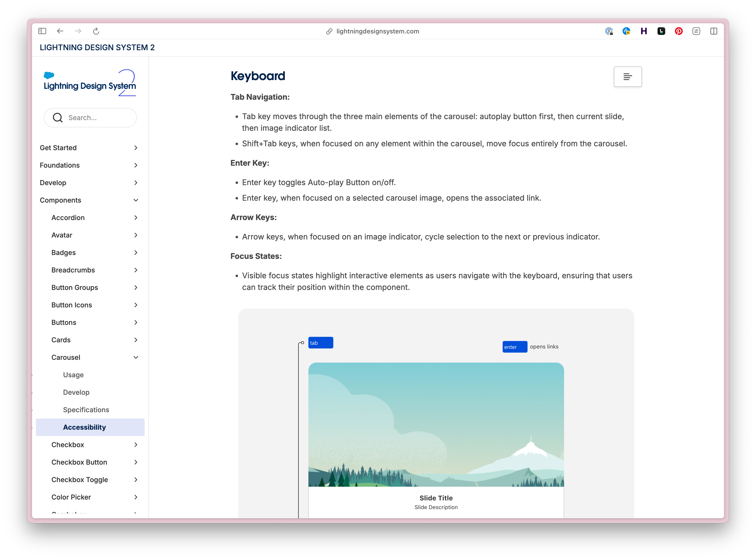Open the Components nav label
Image resolution: width=756 pixels, height=559 pixels.
click(x=60, y=200)
